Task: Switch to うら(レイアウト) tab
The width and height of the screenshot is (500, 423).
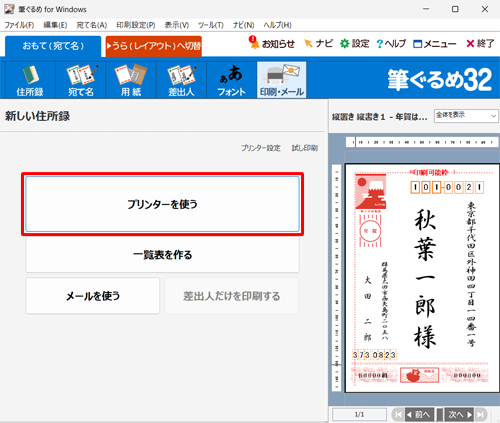Action: (x=154, y=46)
